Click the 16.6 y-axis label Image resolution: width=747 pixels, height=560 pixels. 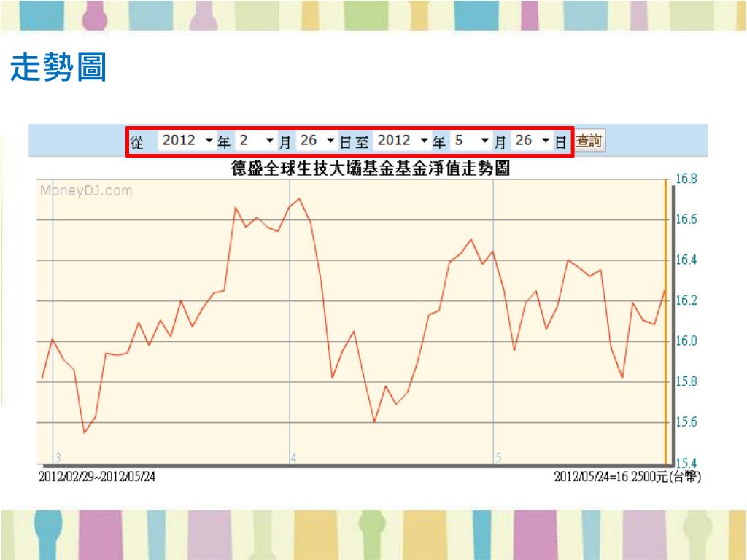[686, 219]
